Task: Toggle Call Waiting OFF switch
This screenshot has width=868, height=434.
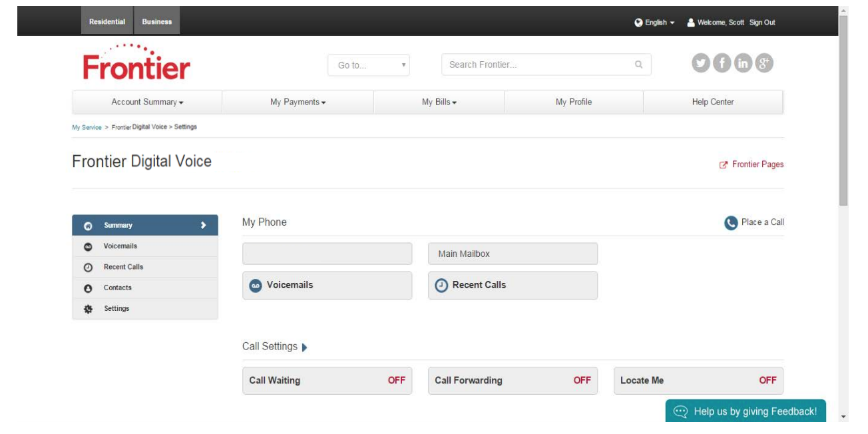Action: coord(397,381)
